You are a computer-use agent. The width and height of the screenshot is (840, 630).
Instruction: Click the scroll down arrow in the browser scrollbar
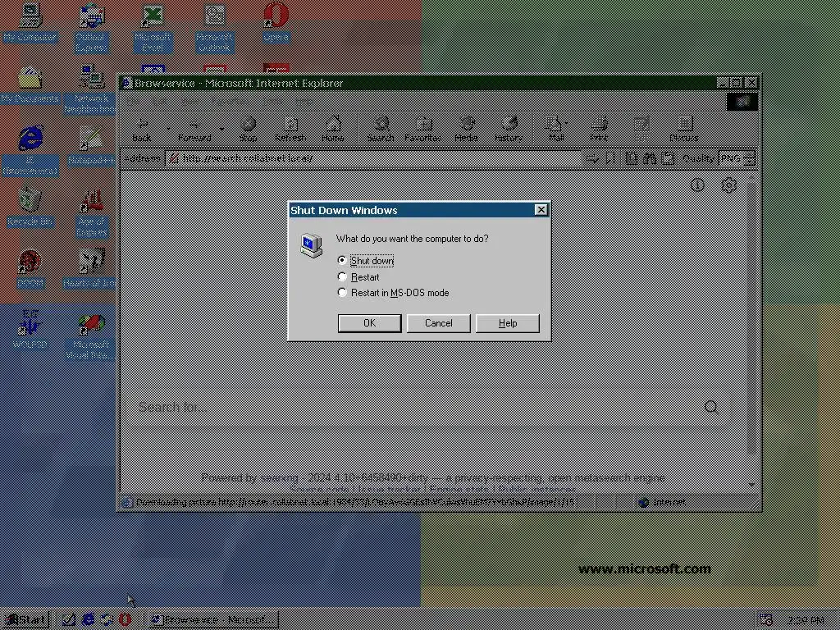751,484
